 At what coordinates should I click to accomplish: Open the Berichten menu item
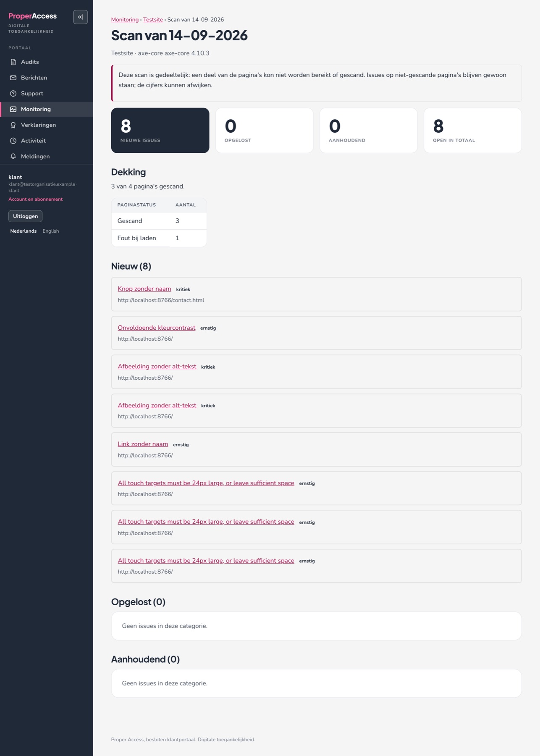pyautogui.click(x=47, y=78)
